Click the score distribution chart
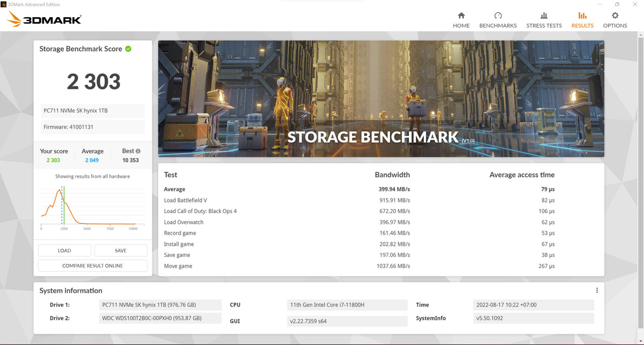 click(x=93, y=206)
